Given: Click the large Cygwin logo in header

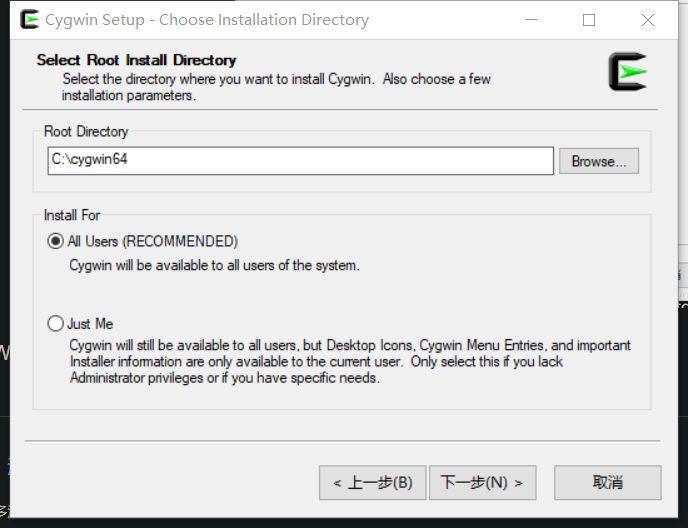Looking at the screenshot, I should coord(627,72).
